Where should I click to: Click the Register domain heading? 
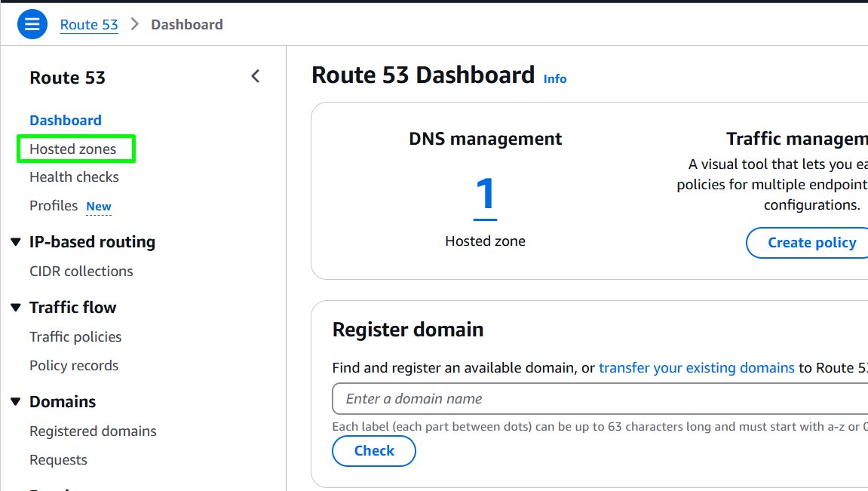(x=408, y=330)
